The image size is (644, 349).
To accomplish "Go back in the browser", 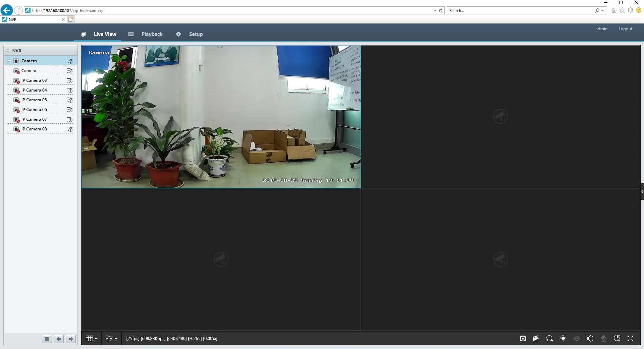I will coord(7,10).
